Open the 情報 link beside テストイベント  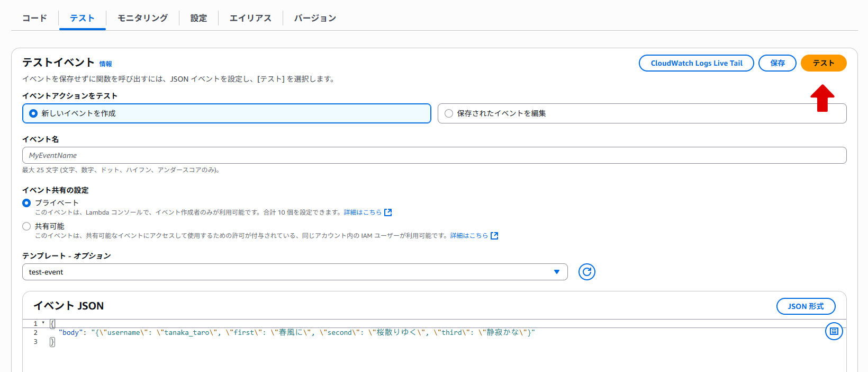(106, 64)
